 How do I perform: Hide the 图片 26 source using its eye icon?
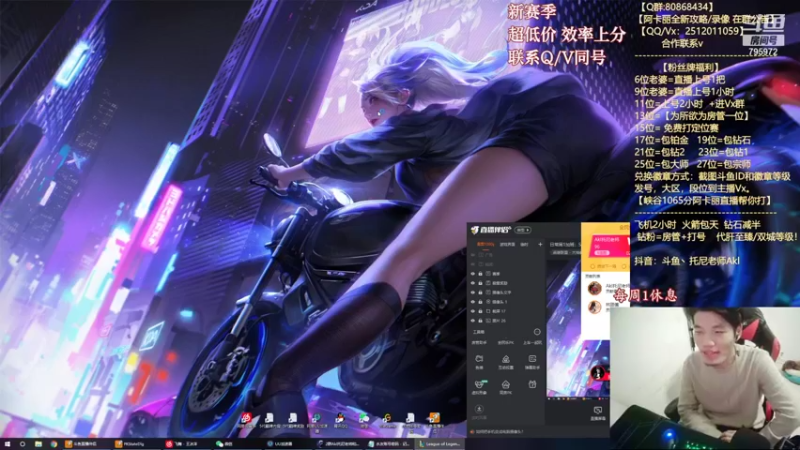click(x=472, y=320)
